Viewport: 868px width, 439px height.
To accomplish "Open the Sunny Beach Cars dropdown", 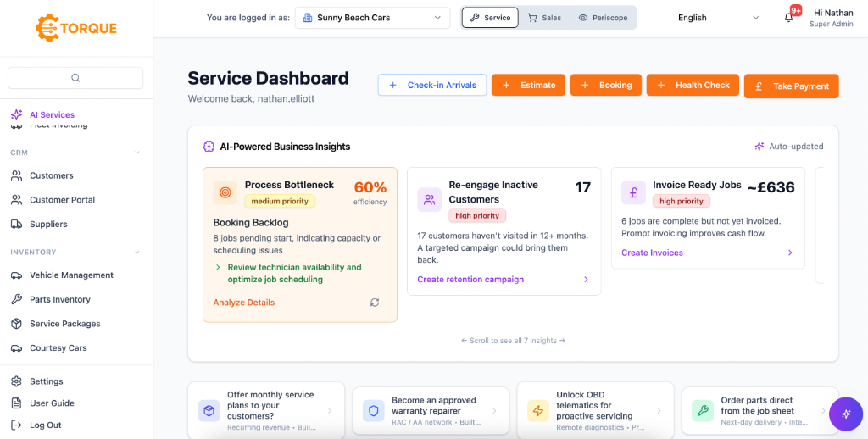I will (x=373, y=18).
